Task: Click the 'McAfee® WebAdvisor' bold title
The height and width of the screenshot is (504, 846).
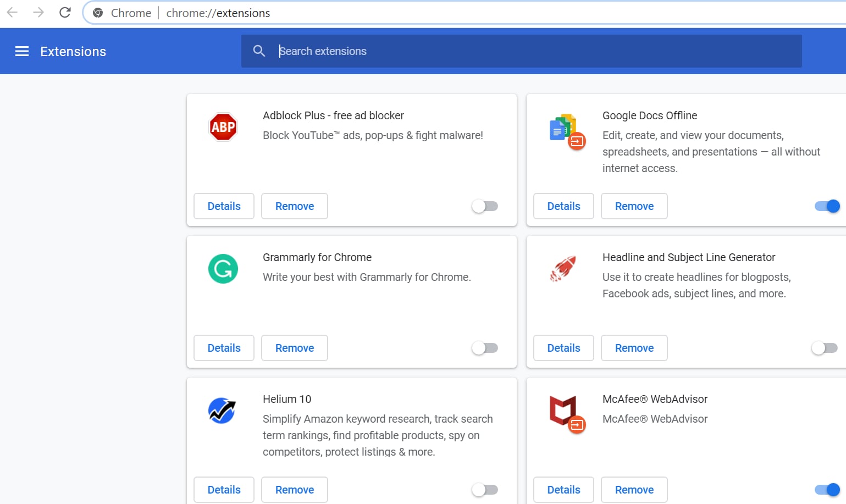Action: [655, 399]
